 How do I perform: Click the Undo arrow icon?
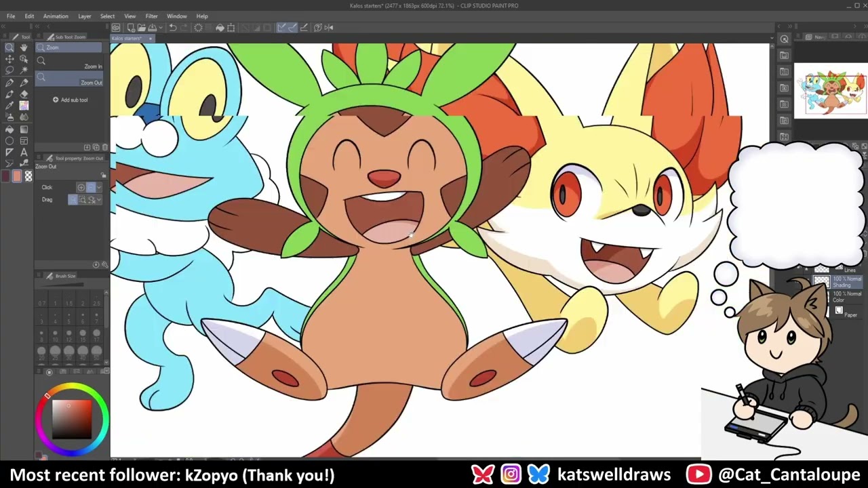point(173,28)
